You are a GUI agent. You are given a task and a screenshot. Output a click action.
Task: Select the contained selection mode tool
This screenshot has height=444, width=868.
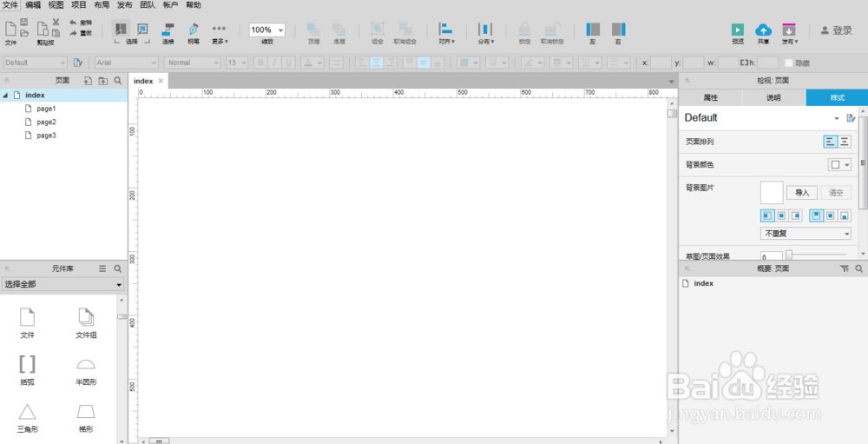pyautogui.click(x=142, y=29)
